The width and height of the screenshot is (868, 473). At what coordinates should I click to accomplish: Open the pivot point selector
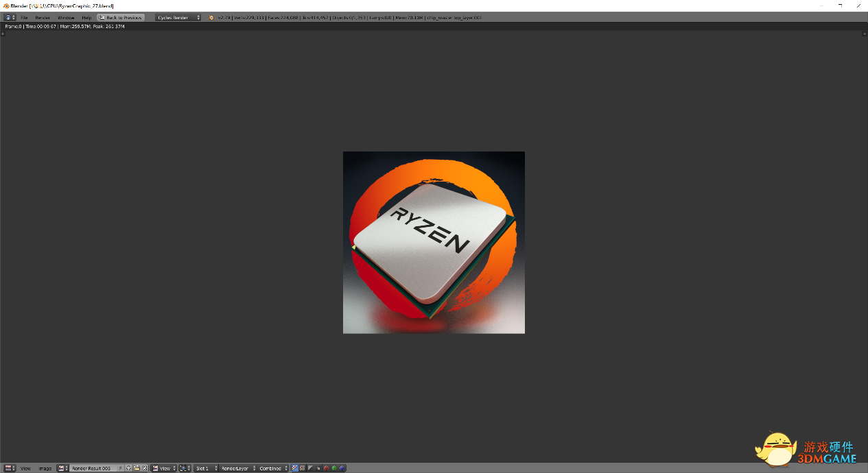pyautogui.click(x=185, y=468)
